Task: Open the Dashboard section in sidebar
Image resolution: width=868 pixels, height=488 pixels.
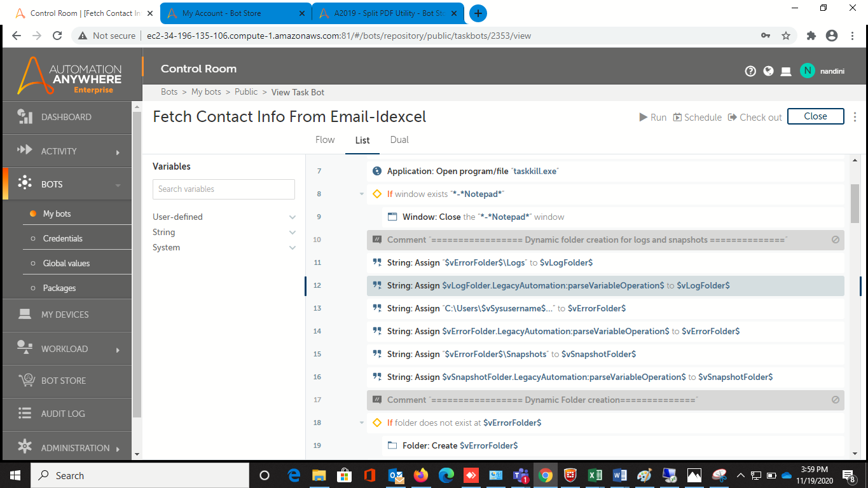Action: [x=66, y=117]
